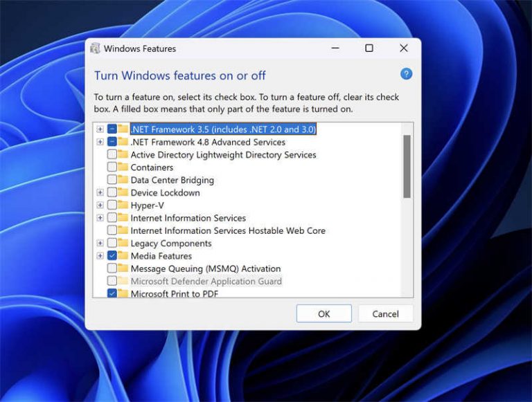Select the 'Containers' label
Screen dimensions: 532x402
pos(152,167)
